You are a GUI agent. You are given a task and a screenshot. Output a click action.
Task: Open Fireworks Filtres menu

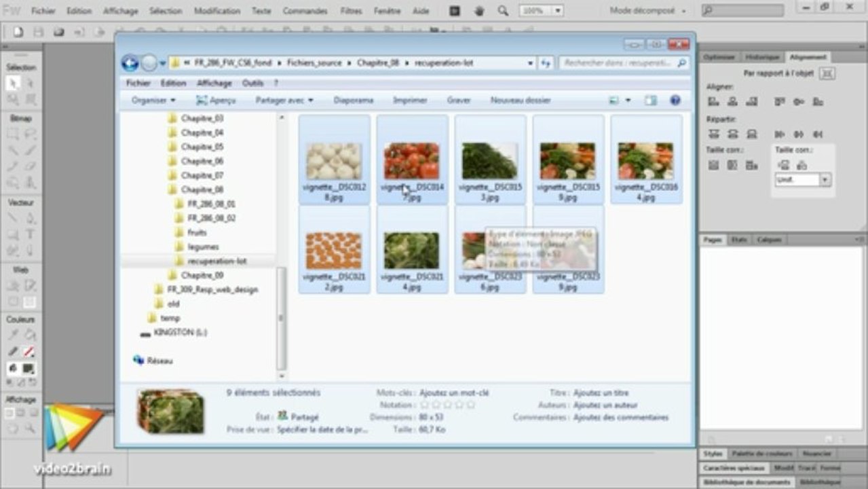[x=351, y=11]
